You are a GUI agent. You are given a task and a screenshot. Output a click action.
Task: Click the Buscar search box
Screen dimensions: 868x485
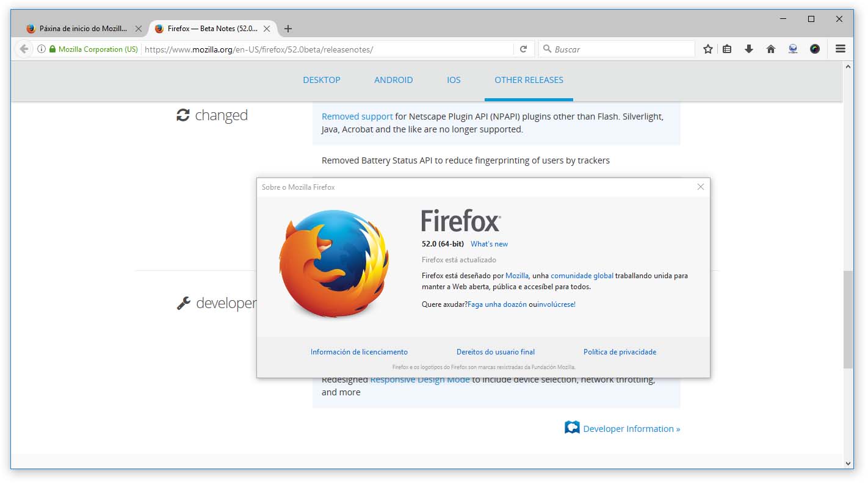click(x=617, y=49)
